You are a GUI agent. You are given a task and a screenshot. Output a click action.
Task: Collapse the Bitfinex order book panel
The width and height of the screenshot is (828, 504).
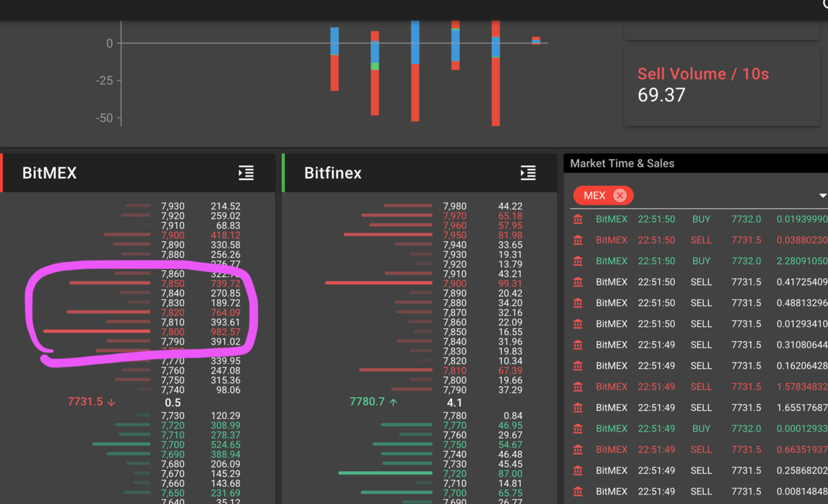tap(528, 174)
